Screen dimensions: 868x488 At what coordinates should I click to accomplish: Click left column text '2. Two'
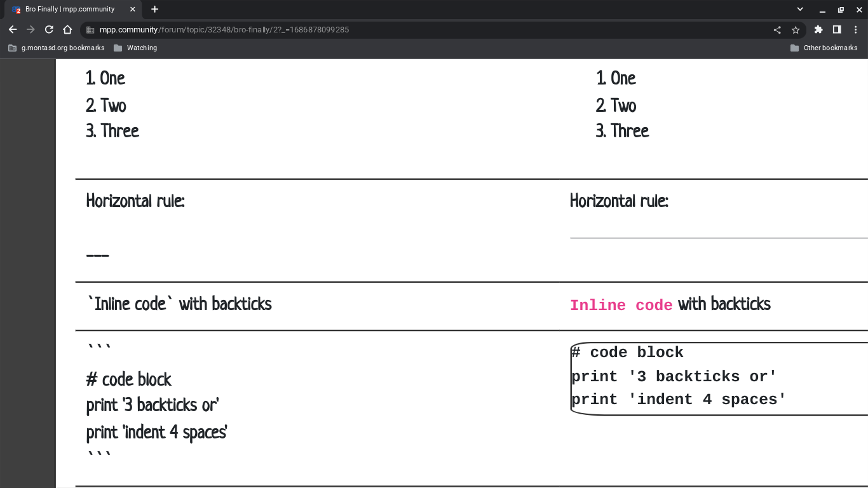[x=106, y=105]
